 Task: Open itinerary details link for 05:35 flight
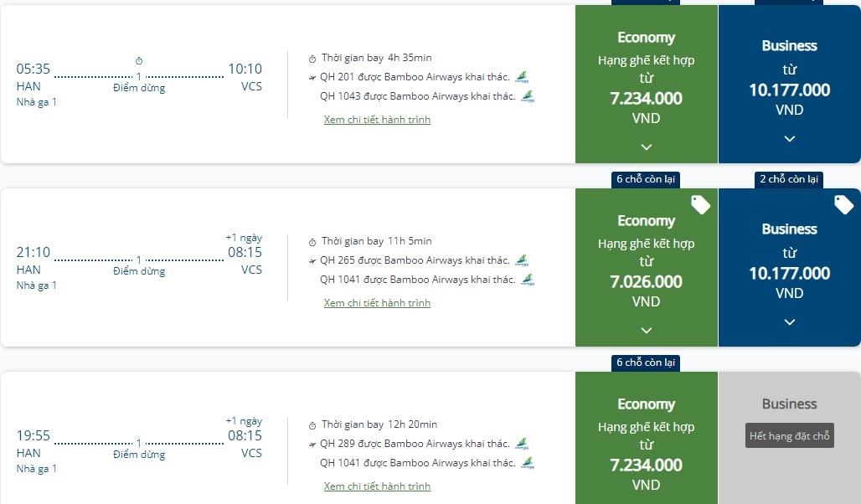[x=377, y=120]
